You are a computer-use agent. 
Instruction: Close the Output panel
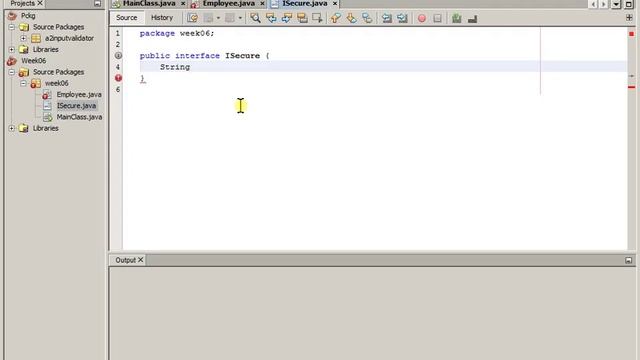pyautogui.click(x=140, y=260)
